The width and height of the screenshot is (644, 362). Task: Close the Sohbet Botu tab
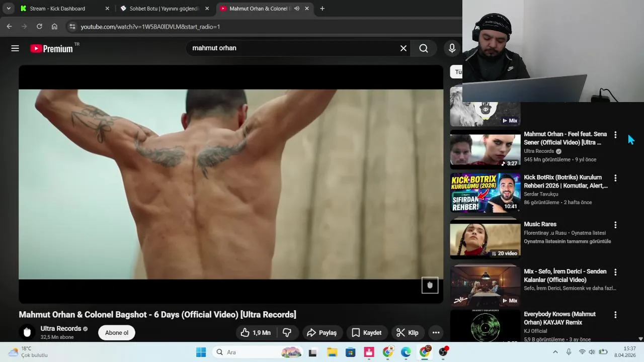207,9
